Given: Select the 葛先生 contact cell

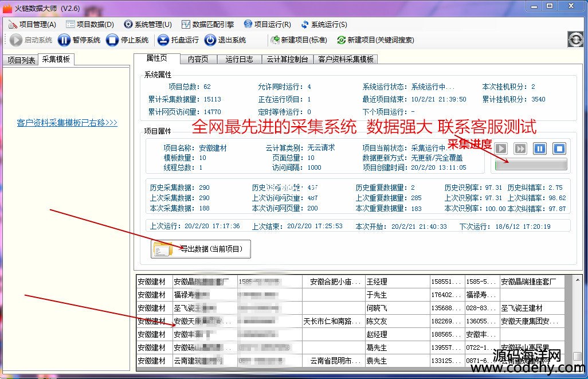Looking at the screenshot, I should (x=398, y=347).
